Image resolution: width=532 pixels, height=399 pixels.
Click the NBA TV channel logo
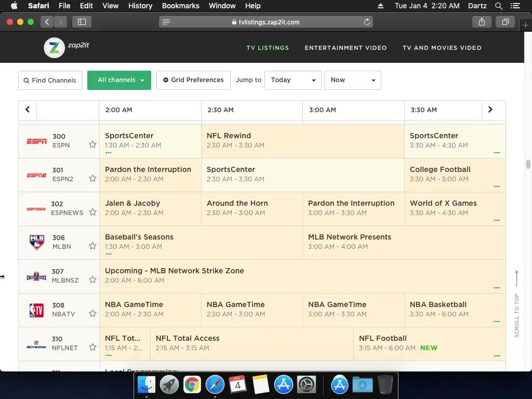[x=37, y=310]
